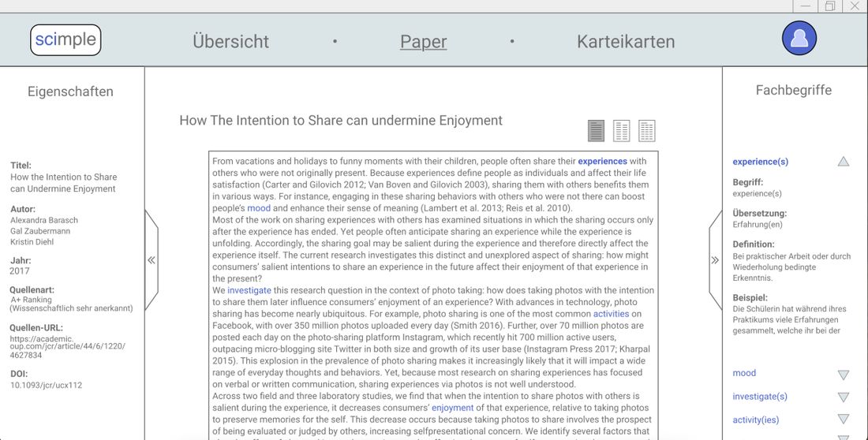Open mood term in Fachbegriffe list

(744, 373)
